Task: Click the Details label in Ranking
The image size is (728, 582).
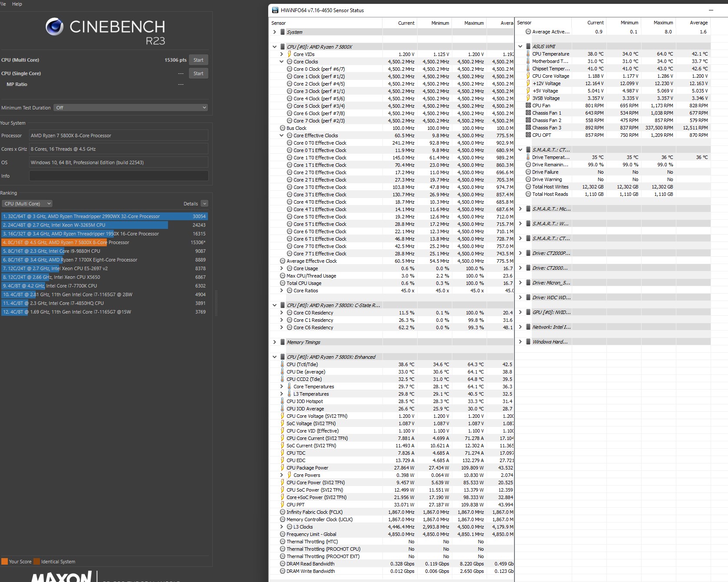Action: (191, 204)
